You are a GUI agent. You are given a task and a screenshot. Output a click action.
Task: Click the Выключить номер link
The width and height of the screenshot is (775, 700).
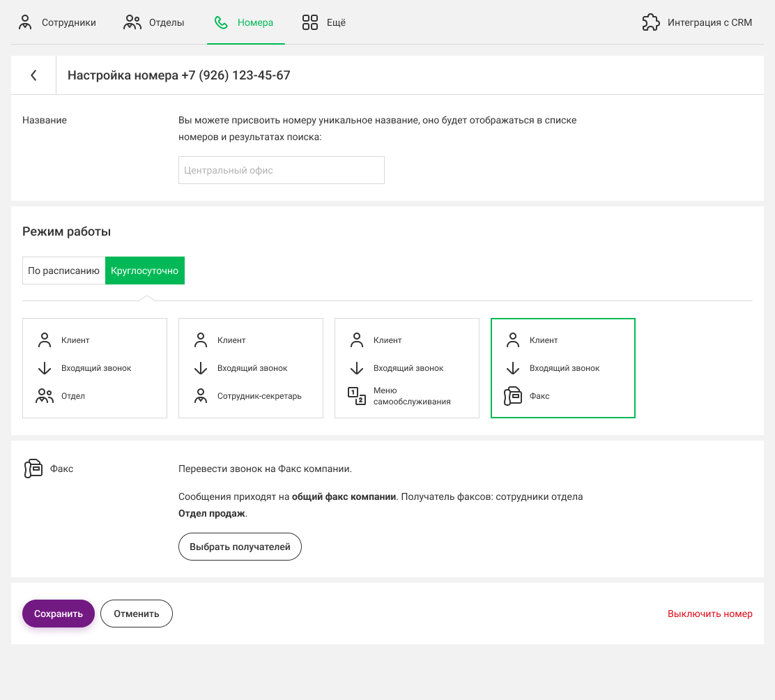pyautogui.click(x=709, y=614)
